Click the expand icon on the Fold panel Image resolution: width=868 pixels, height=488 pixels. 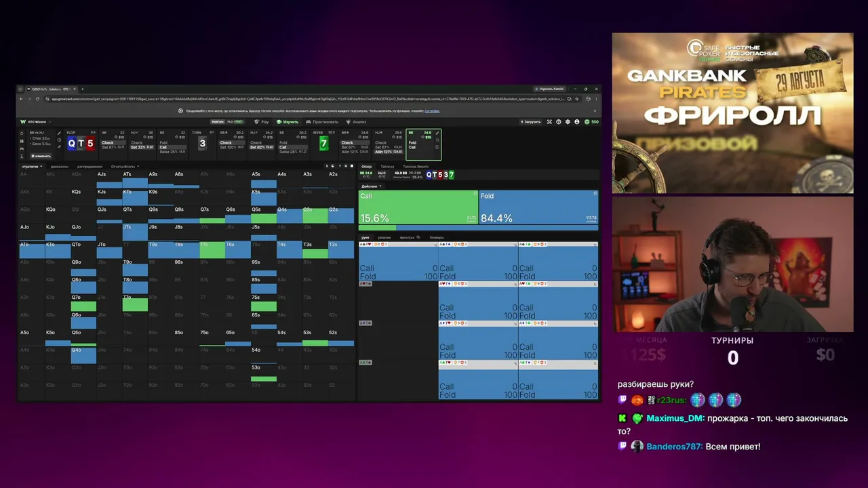pyautogui.click(x=595, y=194)
